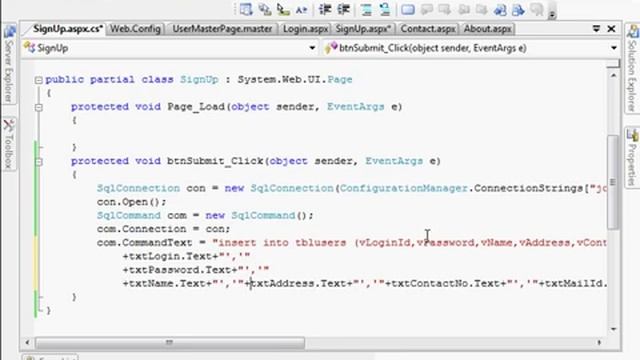Click the text com.Connection = con;
Viewport: 640px width, 360px height.
163,229
